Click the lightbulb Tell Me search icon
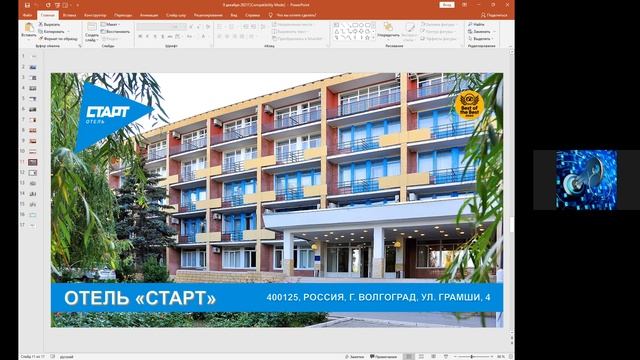Image resolution: width=640 pixels, height=360 pixels. coord(270,15)
